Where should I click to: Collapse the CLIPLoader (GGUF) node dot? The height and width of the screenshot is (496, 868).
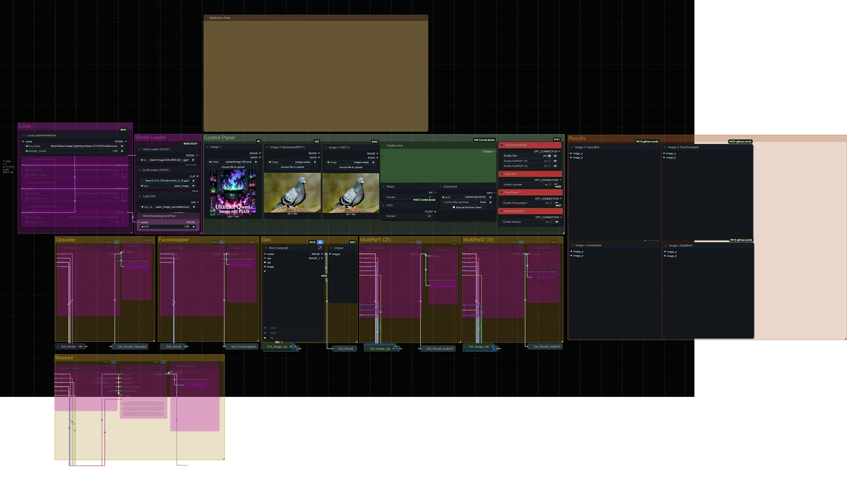tap(139, 170)
